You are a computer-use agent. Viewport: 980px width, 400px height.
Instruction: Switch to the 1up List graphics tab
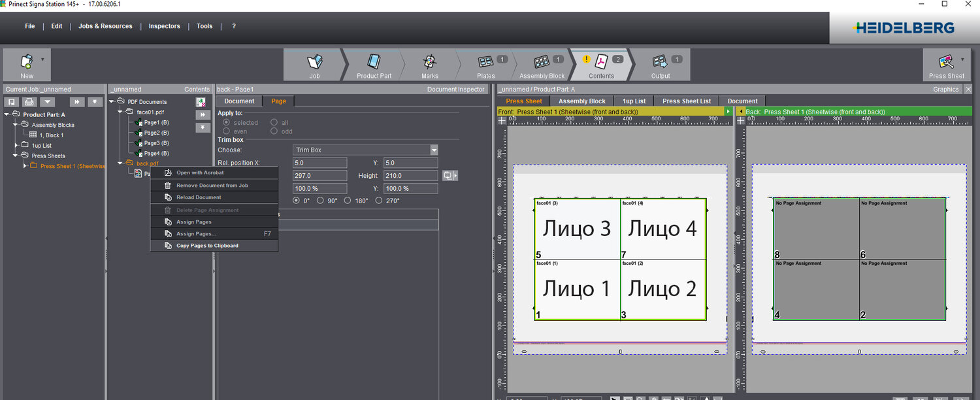click(x=634, y=101)
